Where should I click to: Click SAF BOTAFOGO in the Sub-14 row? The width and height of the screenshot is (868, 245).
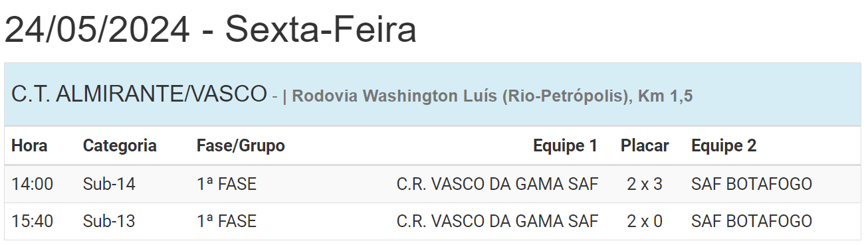[752, 184]
